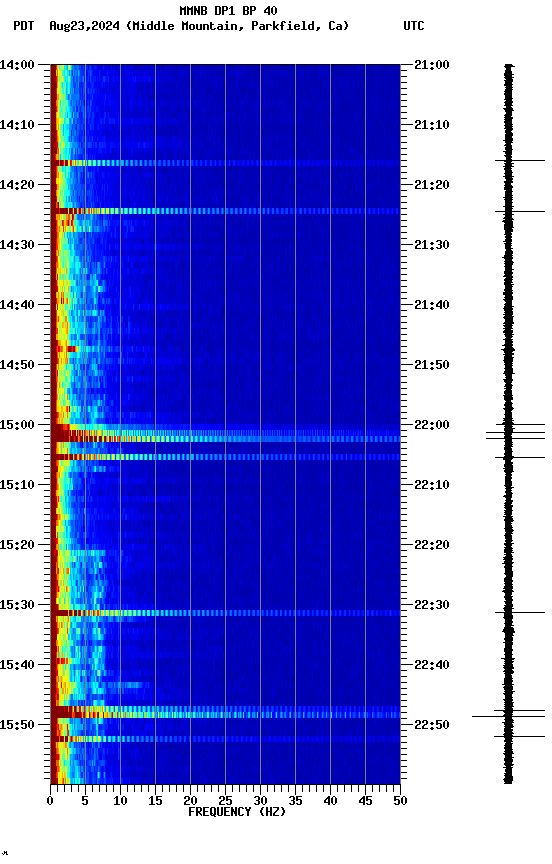
Task: Click the seismogram spike near 21:24 UTC
Action: point(519,212)
